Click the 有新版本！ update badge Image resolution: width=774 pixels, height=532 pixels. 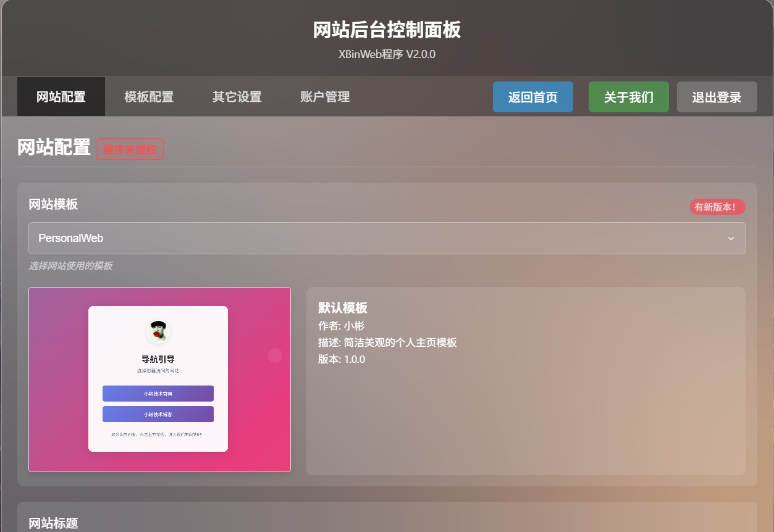717,207
